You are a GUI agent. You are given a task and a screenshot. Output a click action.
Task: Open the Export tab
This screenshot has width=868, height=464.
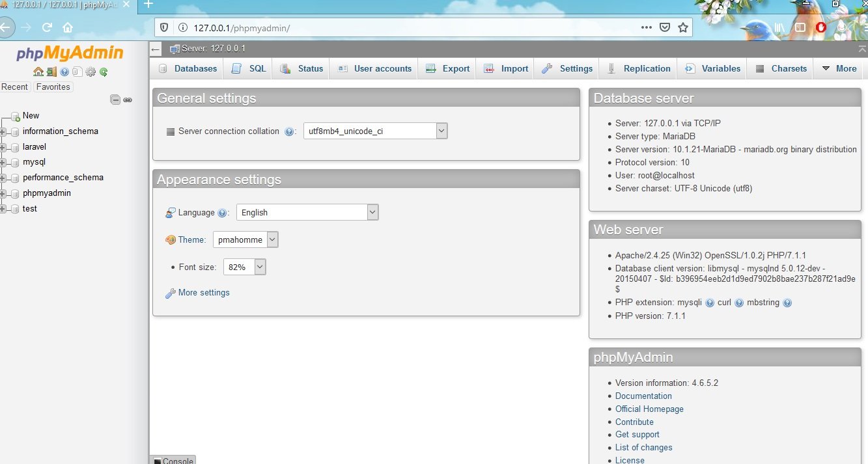447,68
